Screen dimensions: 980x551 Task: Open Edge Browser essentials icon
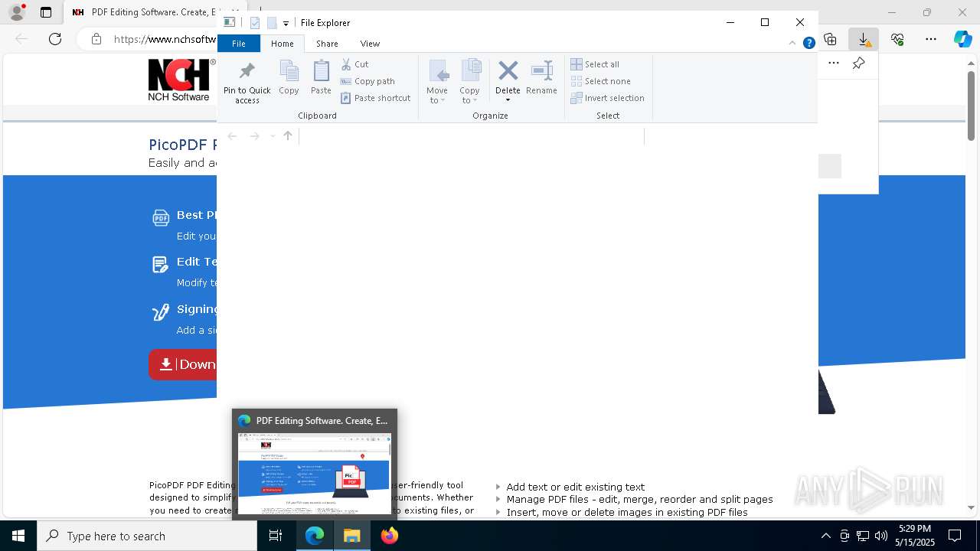point(897,39)
